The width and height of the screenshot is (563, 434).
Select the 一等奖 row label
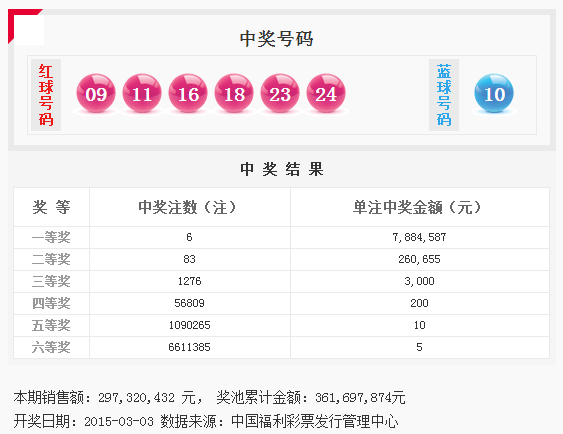51,237
